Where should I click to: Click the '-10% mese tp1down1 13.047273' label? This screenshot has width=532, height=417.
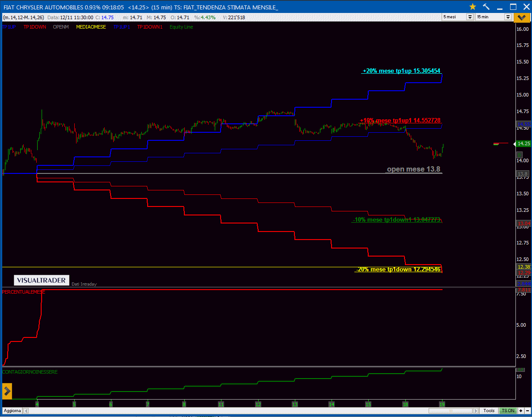397,220
